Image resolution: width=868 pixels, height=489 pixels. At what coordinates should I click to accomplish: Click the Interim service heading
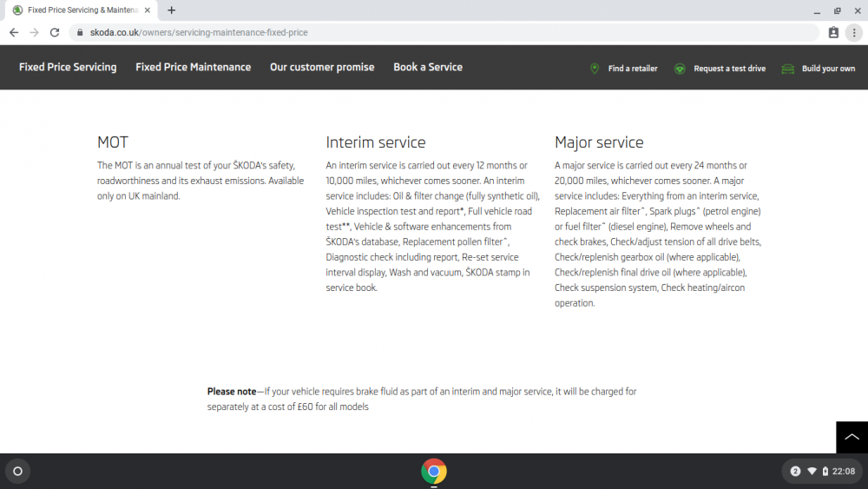tap(375, 142)
